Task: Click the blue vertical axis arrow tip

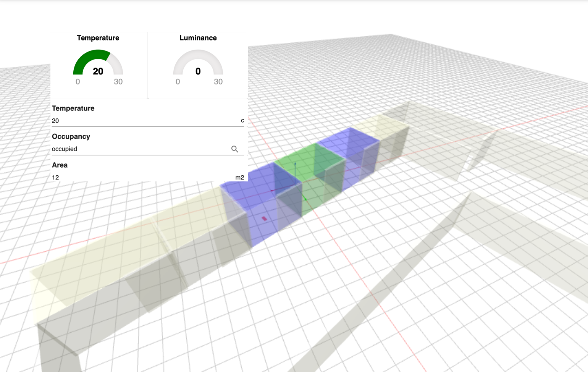Action: tap(295, 163)
